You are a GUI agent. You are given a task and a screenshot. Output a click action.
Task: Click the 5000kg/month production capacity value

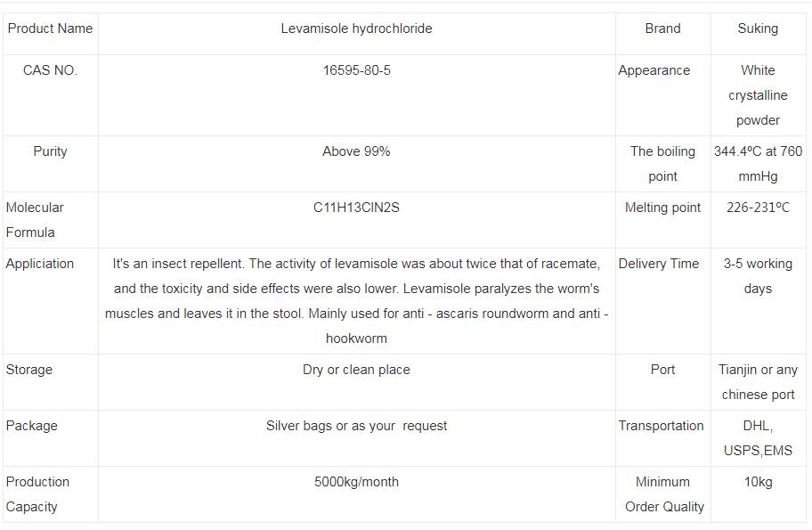356,482
